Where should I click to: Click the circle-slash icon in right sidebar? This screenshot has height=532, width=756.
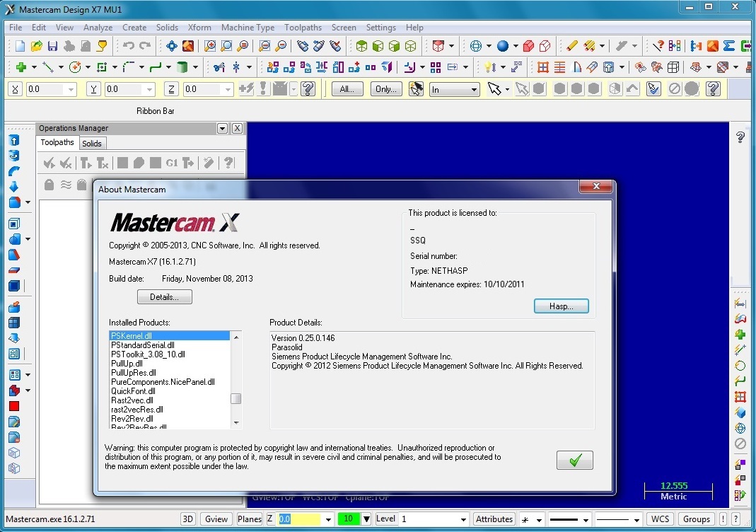point(740,444)
